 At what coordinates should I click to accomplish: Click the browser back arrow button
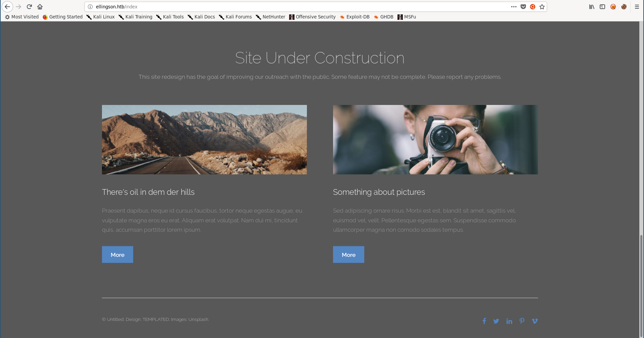click(x=7, y=7)
